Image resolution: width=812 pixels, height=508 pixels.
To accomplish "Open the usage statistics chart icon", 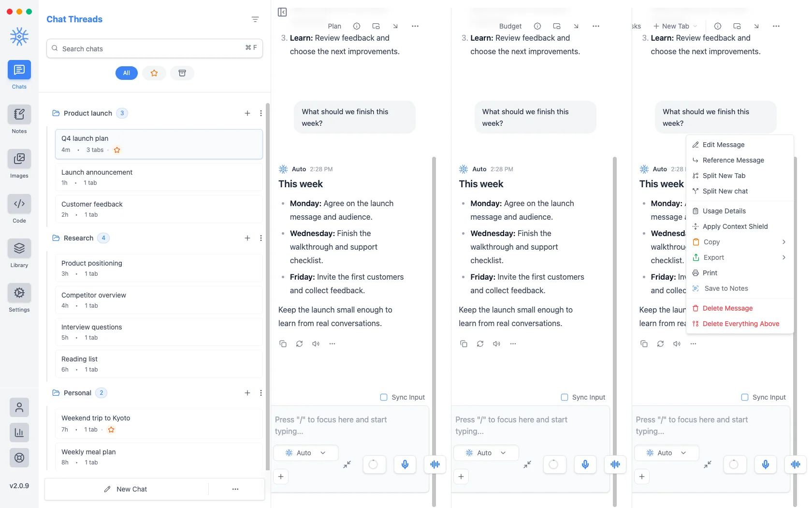I will click(x=19, y=433).
